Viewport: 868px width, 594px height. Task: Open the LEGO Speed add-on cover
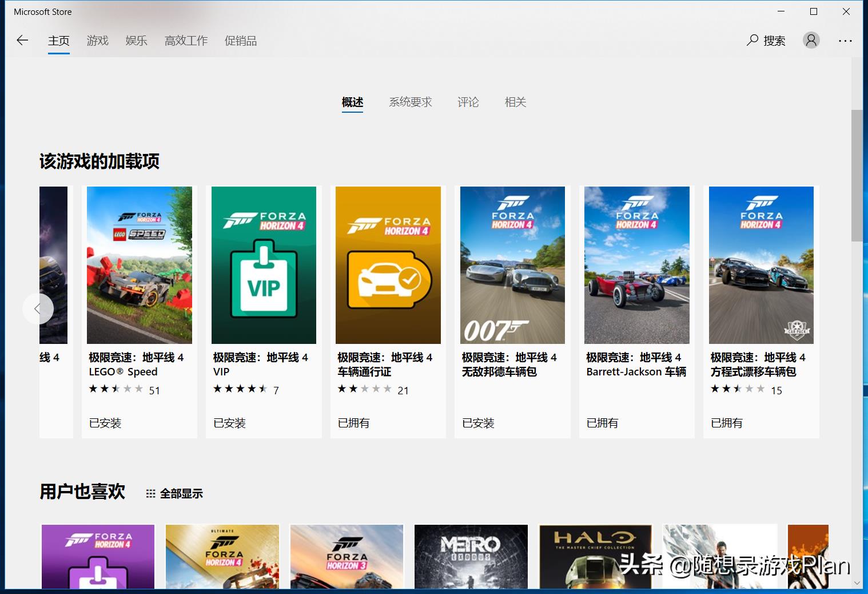coord(140,265)
